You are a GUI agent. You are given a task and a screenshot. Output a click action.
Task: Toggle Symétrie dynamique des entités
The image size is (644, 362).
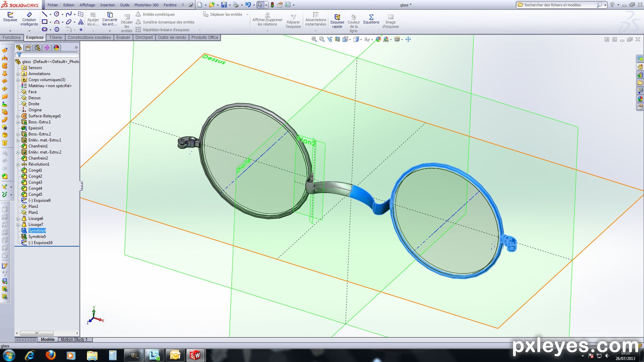tap(165, 22)
